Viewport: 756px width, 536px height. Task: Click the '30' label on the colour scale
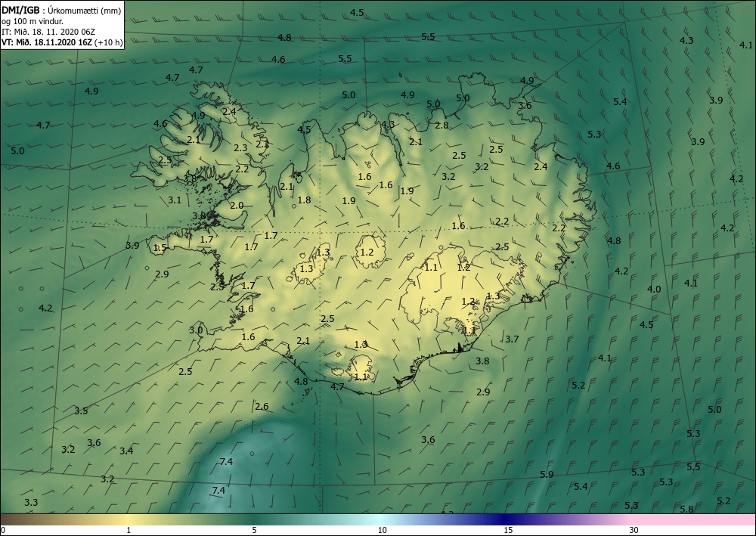(634, 531)
